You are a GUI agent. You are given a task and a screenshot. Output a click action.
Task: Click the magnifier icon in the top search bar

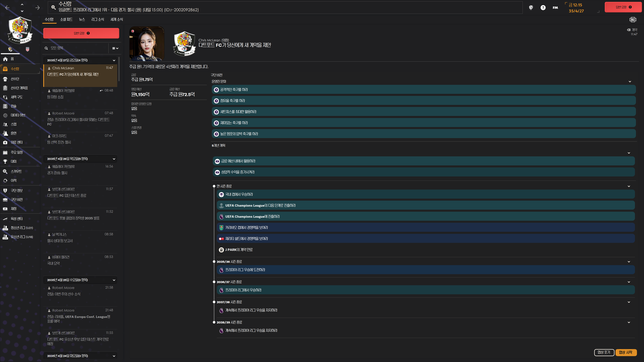point(53,8)
